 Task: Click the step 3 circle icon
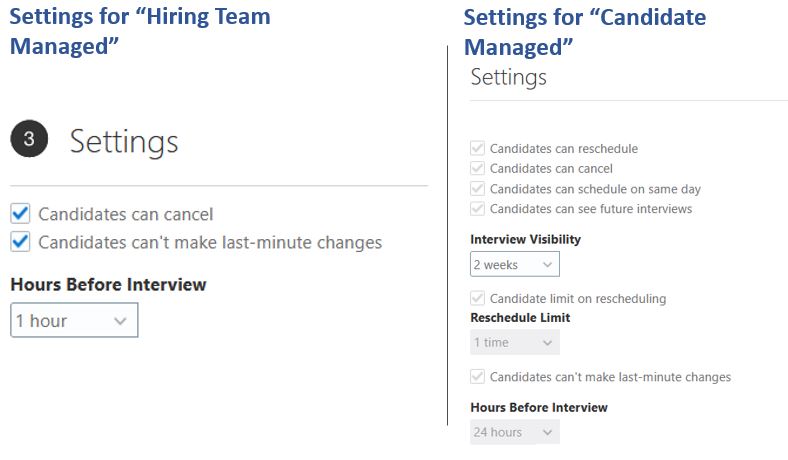(x=29, y=139)
